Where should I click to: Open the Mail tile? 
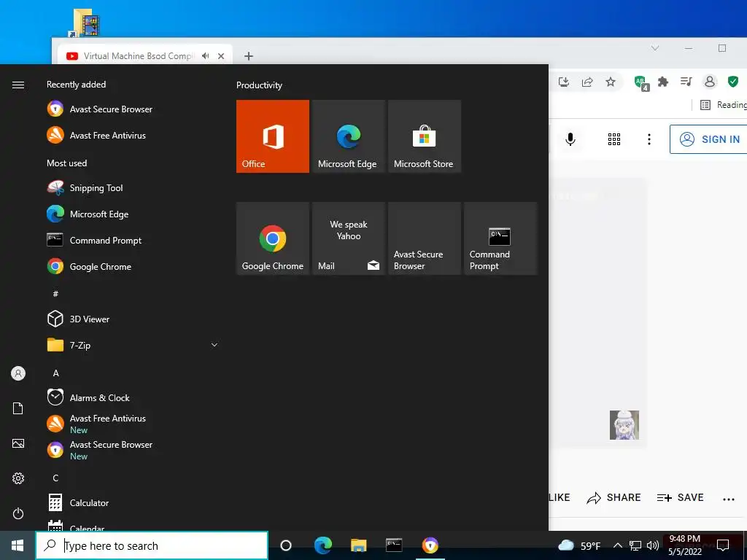[x=348, y=238]
